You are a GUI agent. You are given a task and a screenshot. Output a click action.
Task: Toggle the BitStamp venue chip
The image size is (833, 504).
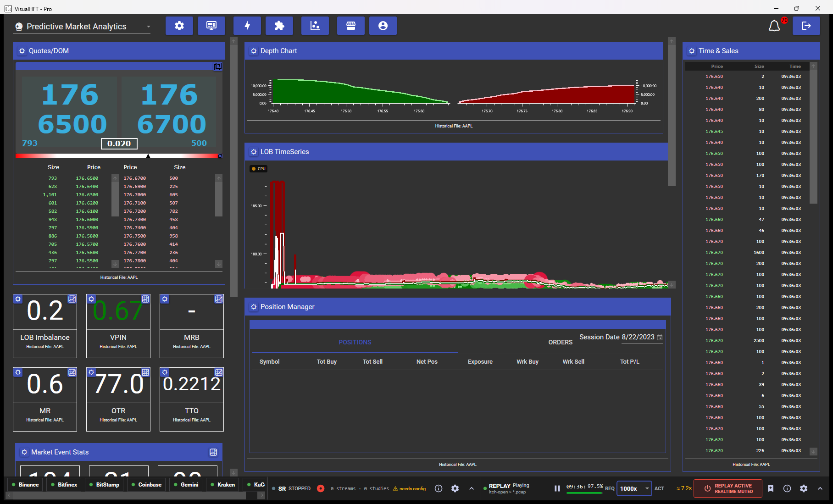(x=104, y=485)
